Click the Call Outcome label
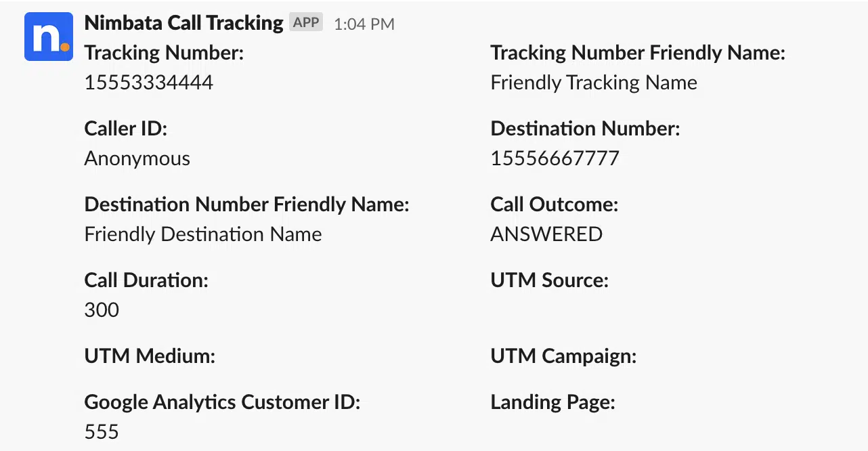The height and width of the screenshot is (451, 868). [x=555, y=205]
